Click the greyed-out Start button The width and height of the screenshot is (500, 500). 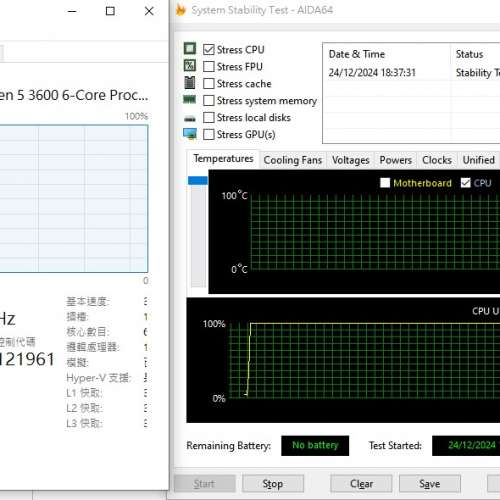[205, 484]
